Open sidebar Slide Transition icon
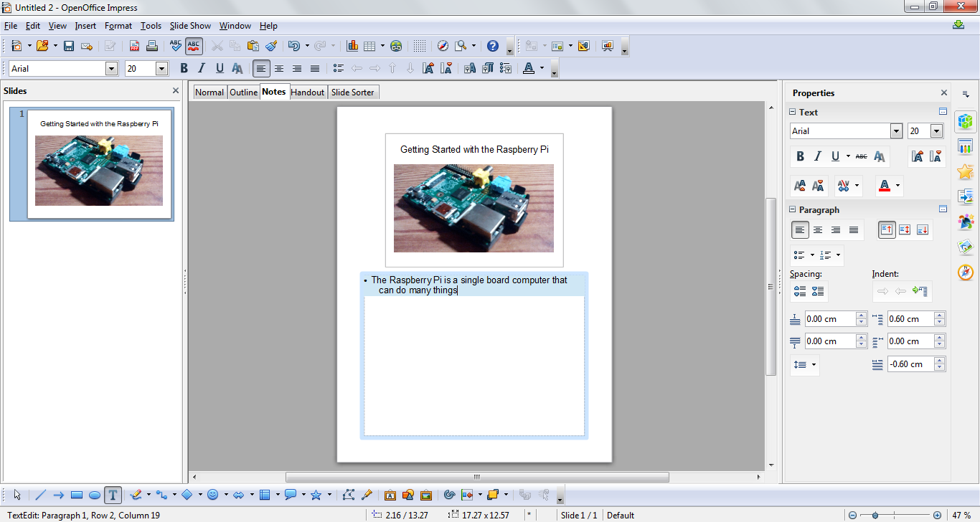 (x=966, y=196)
